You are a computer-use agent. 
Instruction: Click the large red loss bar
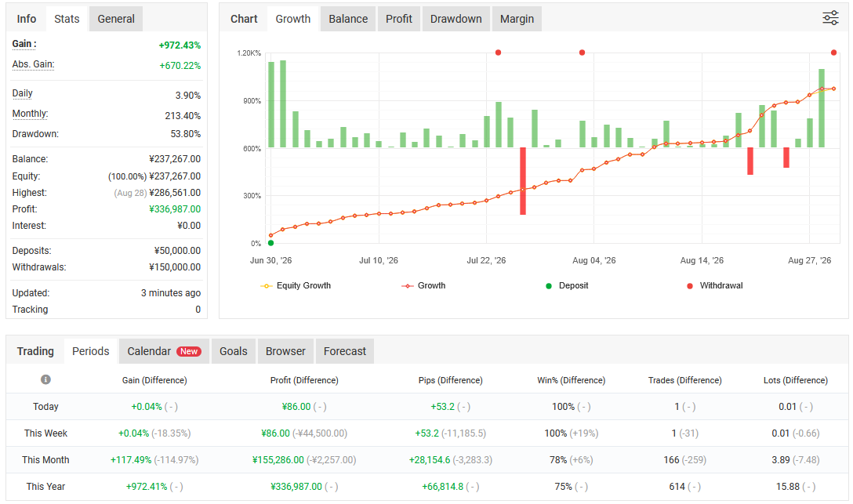523,181
